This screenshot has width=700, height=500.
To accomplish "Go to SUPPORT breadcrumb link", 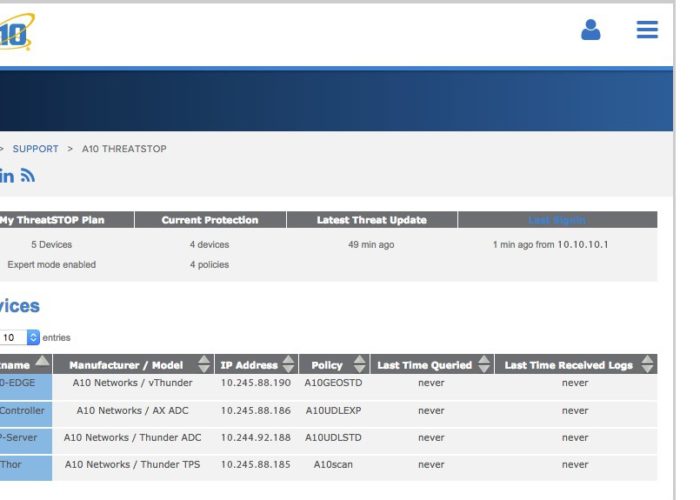I will pos(35,149).
